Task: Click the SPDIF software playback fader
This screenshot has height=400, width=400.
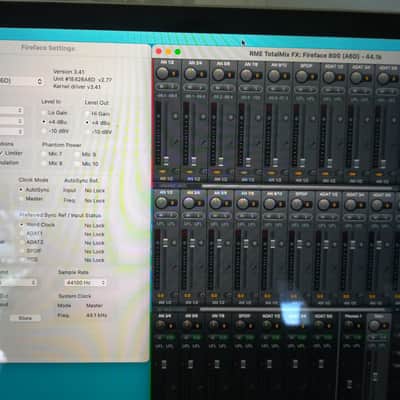Action: click(x=300, y=245)
